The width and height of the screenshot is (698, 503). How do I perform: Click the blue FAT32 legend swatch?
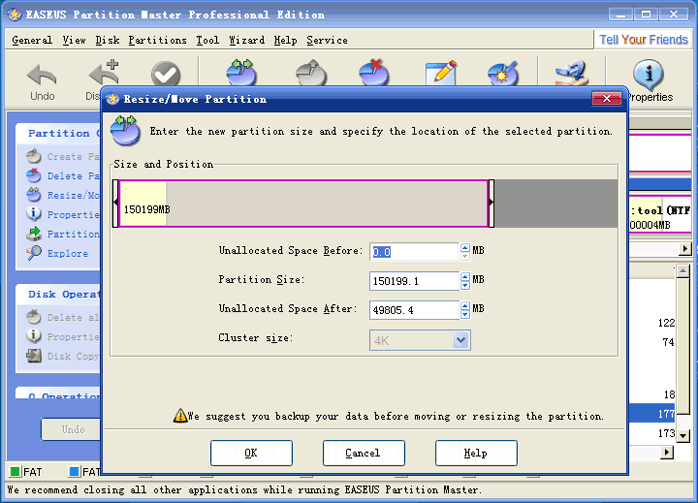74,471
